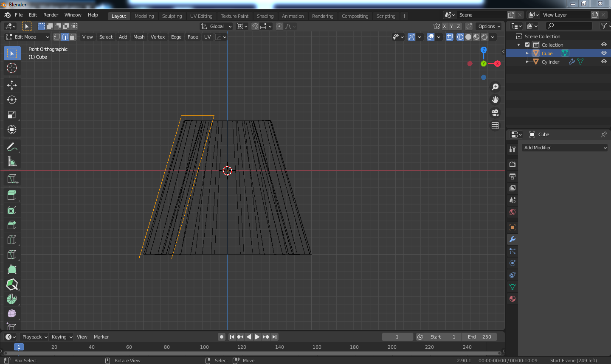Viewport: 611px width, 364px height.
Task: Open Global transform orientation dropdown
Action: click(217, 26)
